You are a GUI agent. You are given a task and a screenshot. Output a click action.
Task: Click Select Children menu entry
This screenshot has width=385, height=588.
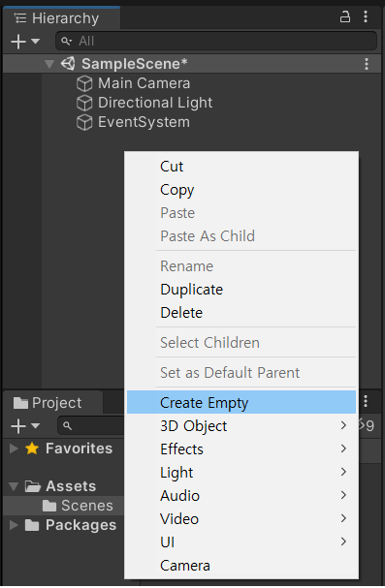pyautogui.click(x=241, y=343)
